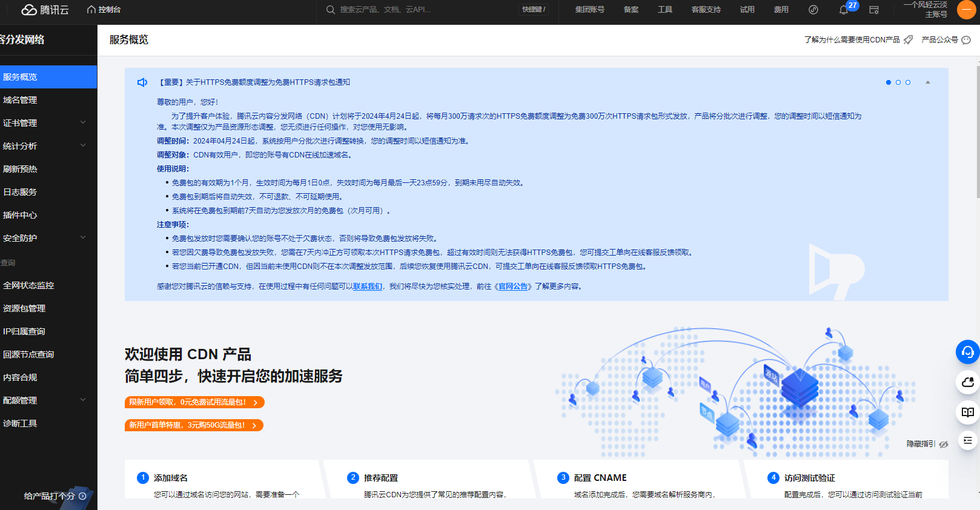Click the magnifier icon in the search bar
This screenshot has width=980, height=510.
(331, 10)
